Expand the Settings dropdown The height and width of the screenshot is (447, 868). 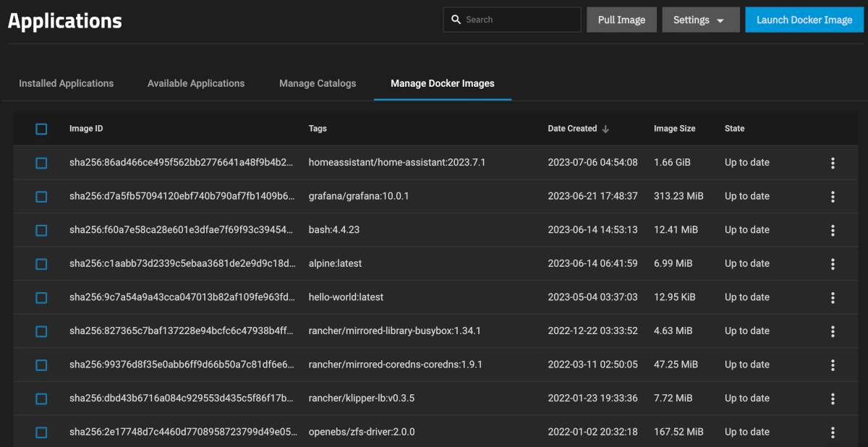701,20
